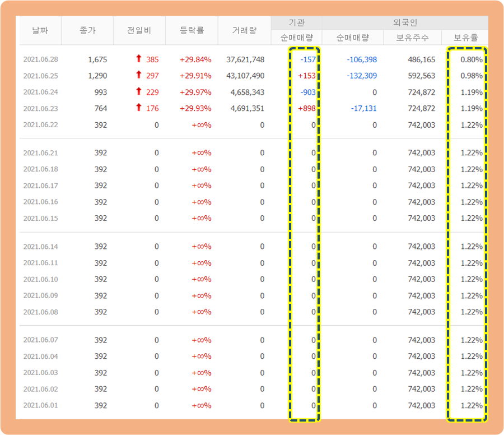The image size is (504, 435).
Task: Select date 2021.06.01
Action: (x=41, y=405)
